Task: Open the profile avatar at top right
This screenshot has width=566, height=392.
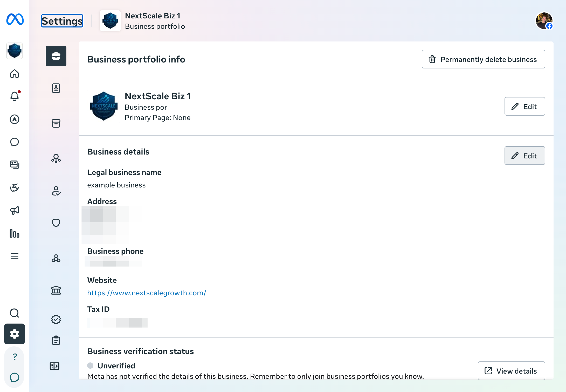Action: [544, 21]
